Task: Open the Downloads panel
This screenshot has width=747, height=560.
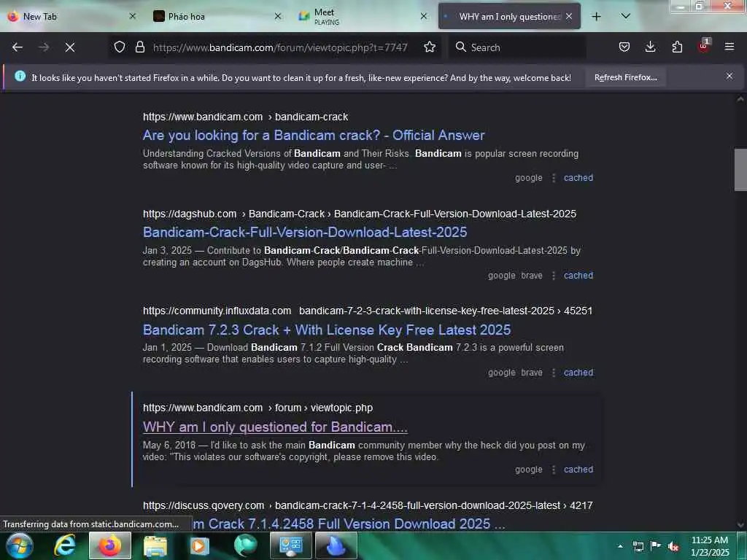Action: (x=650, y=47)
